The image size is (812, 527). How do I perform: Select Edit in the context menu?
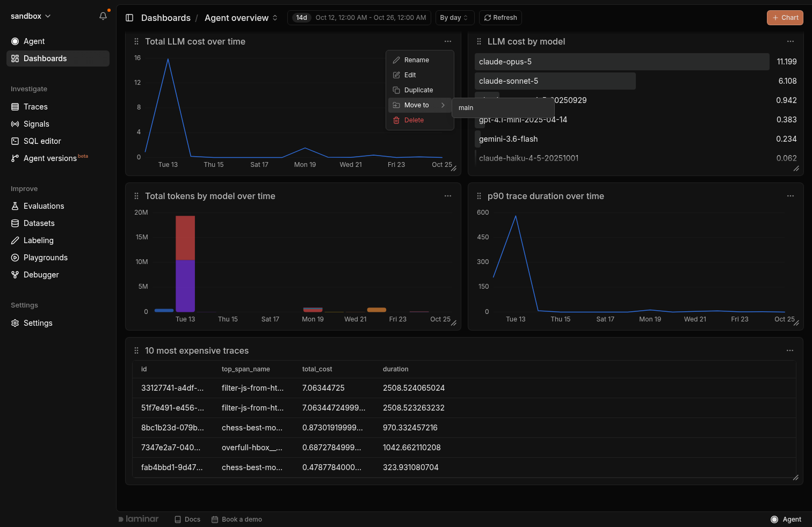coord(419,75)
